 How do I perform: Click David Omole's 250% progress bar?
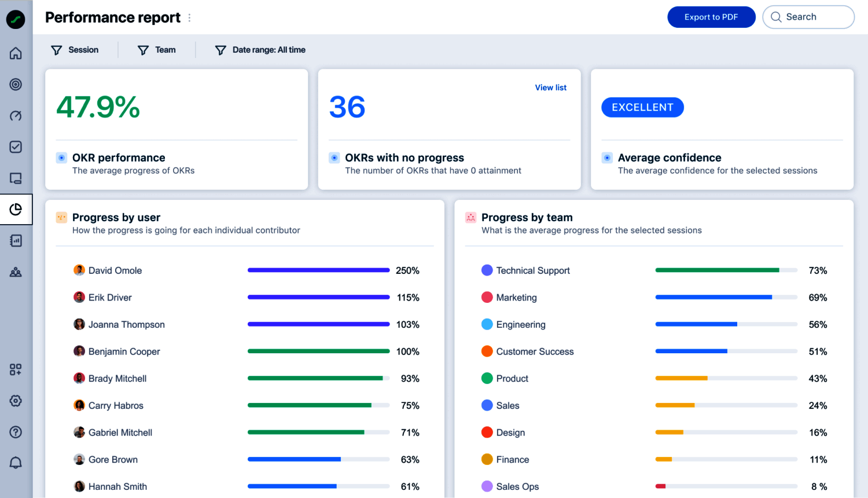(x=318, y=270)
